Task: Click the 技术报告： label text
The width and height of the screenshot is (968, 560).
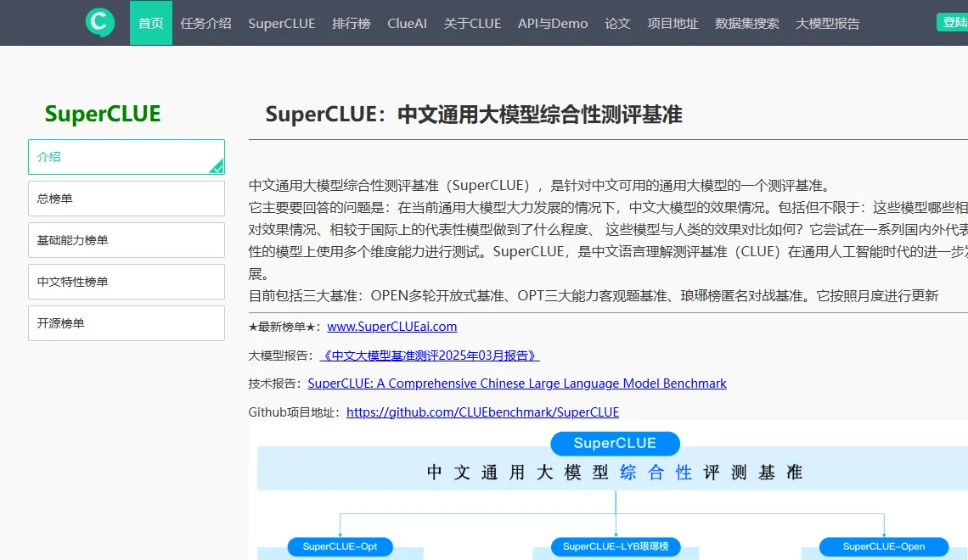Action: (275, 384)
